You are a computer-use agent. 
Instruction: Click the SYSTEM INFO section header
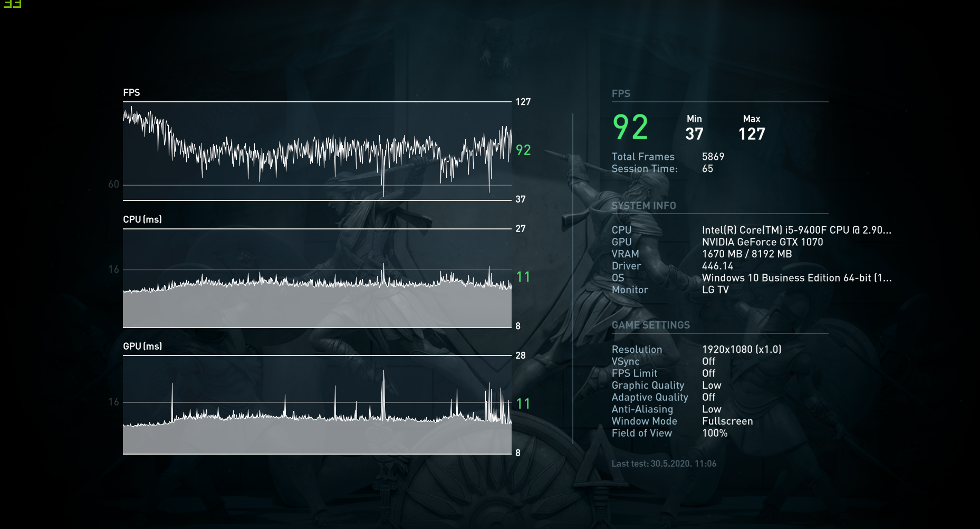click(643, 206)
